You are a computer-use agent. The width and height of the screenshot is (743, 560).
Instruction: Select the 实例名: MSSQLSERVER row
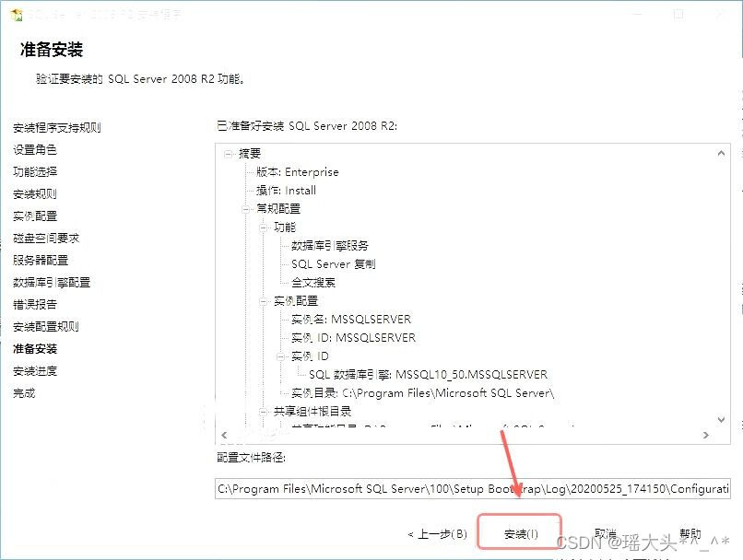(351, 320)
